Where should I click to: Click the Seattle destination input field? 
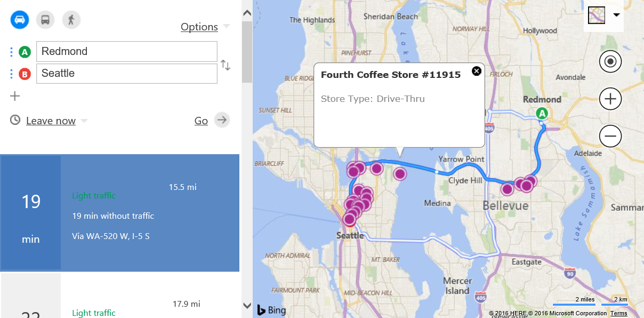pyautogui.click(x=127, y=73)
